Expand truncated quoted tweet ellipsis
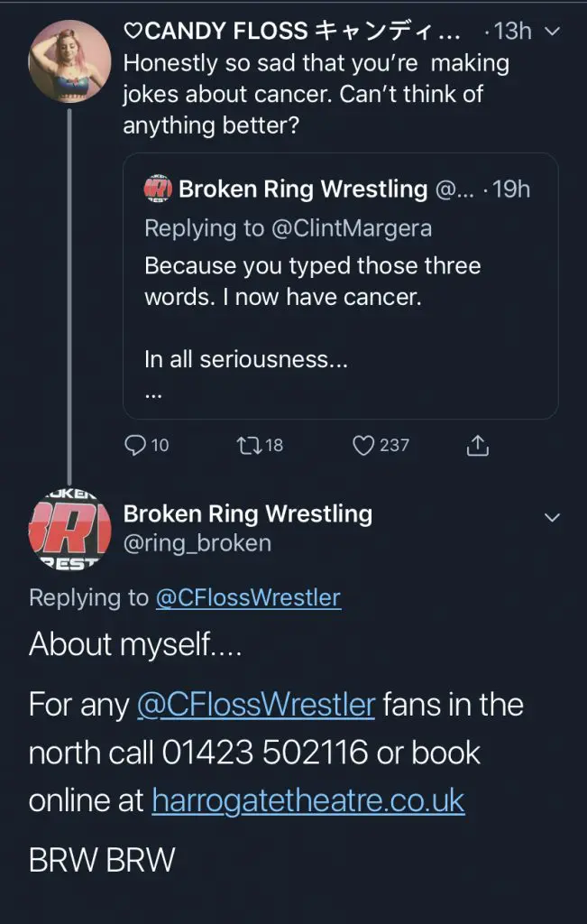587x924 pixels. tap(152, 396)
